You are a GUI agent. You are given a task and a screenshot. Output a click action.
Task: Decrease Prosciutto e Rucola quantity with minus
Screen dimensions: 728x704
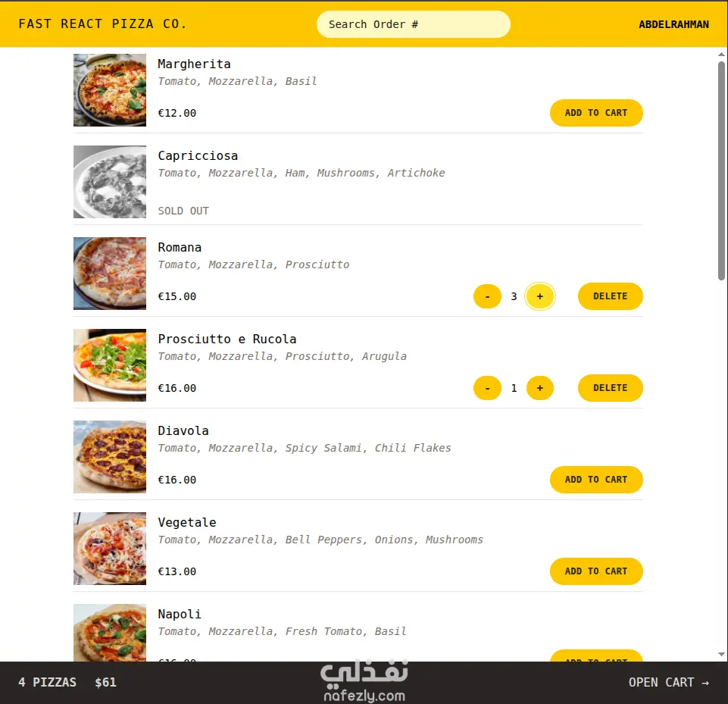click(487, 388)
